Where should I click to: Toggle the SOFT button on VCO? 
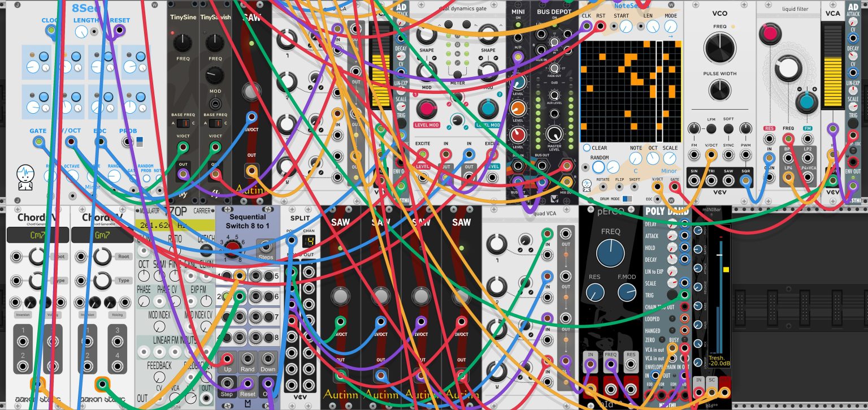pyautogui.click(x=728, y=129)
